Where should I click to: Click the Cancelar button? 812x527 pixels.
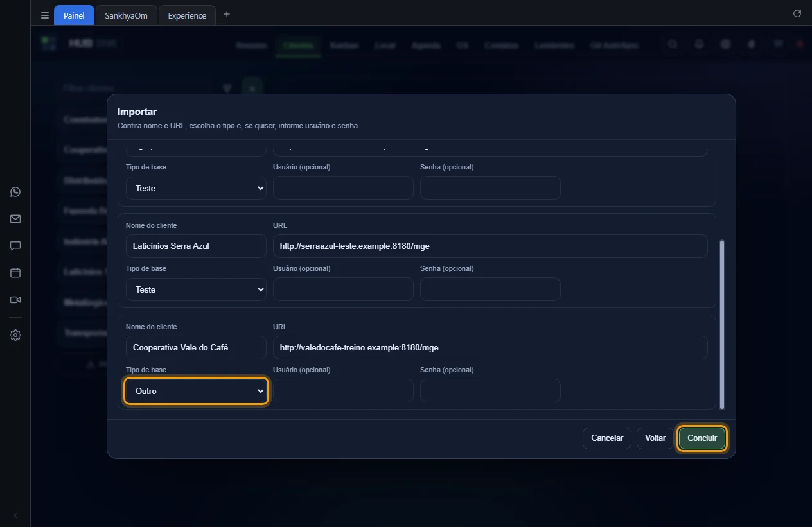tap(607, 438)
